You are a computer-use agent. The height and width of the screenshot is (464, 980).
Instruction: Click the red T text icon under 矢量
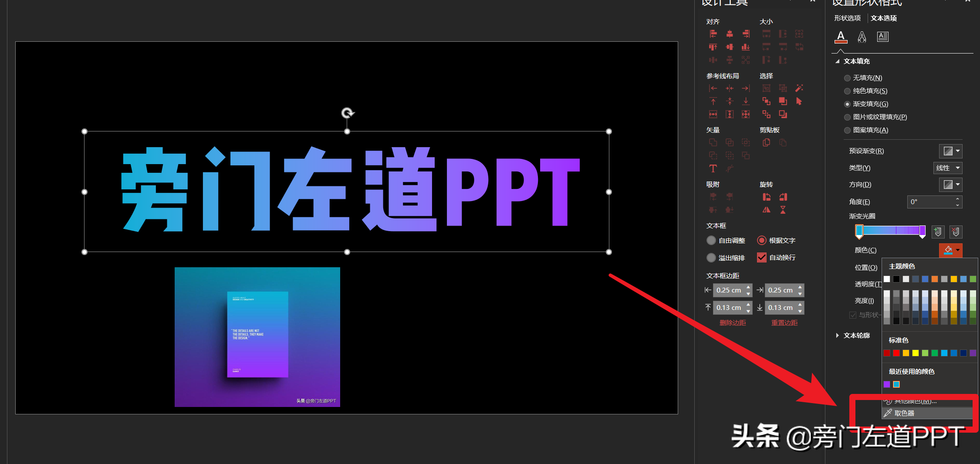tap(713, 168)
